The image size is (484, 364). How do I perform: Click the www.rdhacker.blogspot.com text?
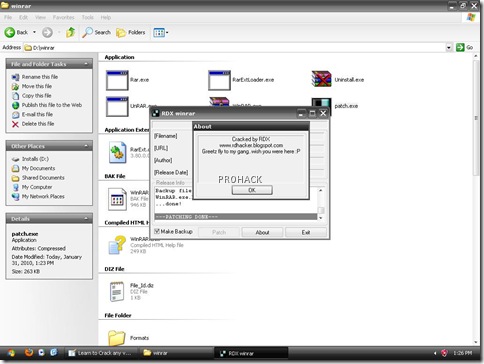251,145
